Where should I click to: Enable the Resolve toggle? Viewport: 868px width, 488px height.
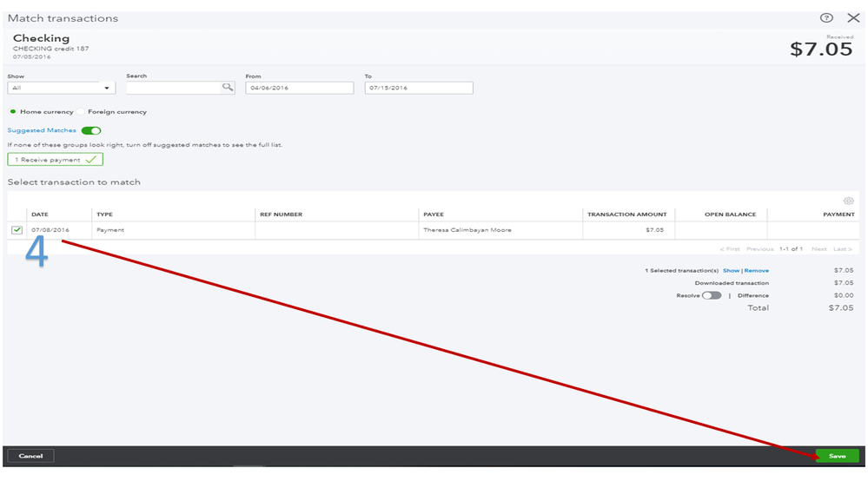click(712, 295)
